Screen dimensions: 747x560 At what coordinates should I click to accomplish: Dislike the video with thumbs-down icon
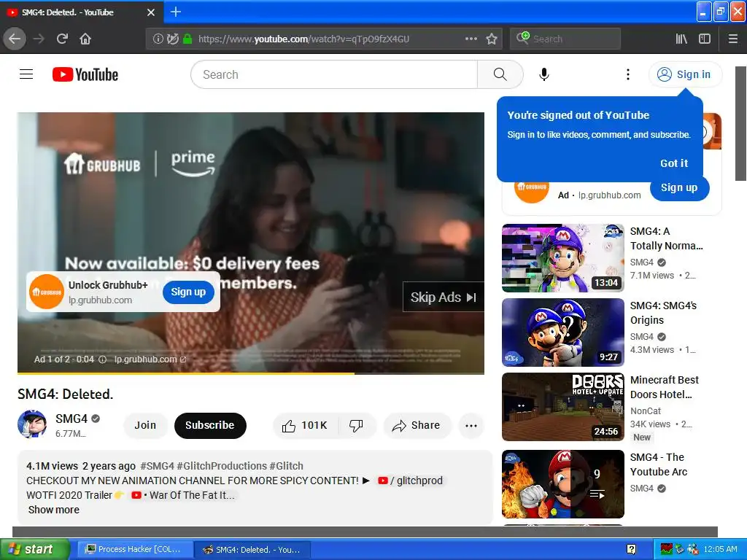point(356,425)
